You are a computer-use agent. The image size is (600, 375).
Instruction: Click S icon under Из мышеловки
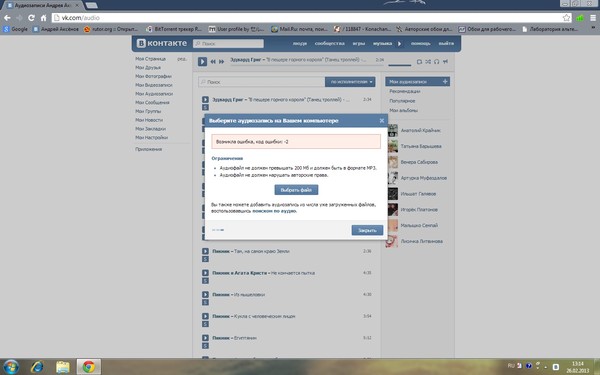click(205, 303)
